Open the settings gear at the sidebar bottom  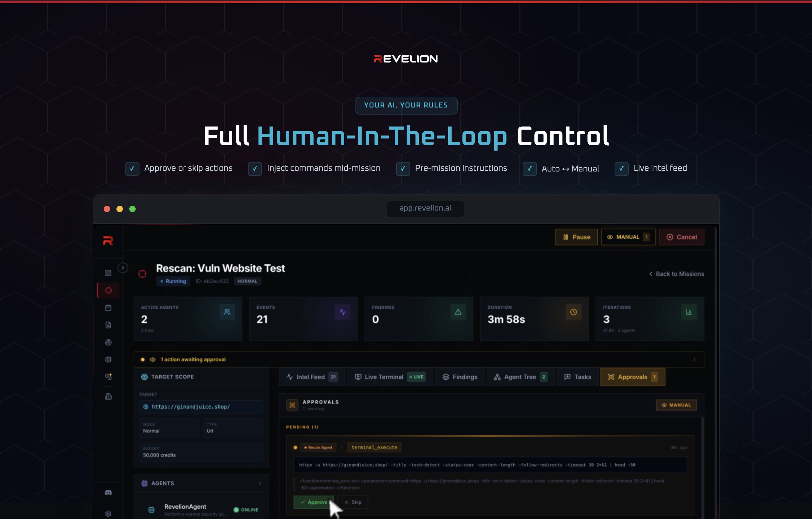click(x=108, y=514)
